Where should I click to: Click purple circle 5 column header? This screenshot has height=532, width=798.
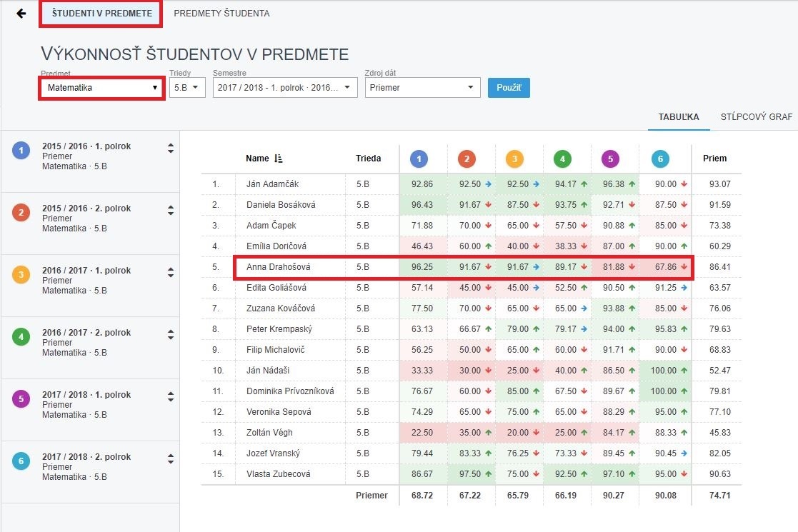[x=610, y=159]
